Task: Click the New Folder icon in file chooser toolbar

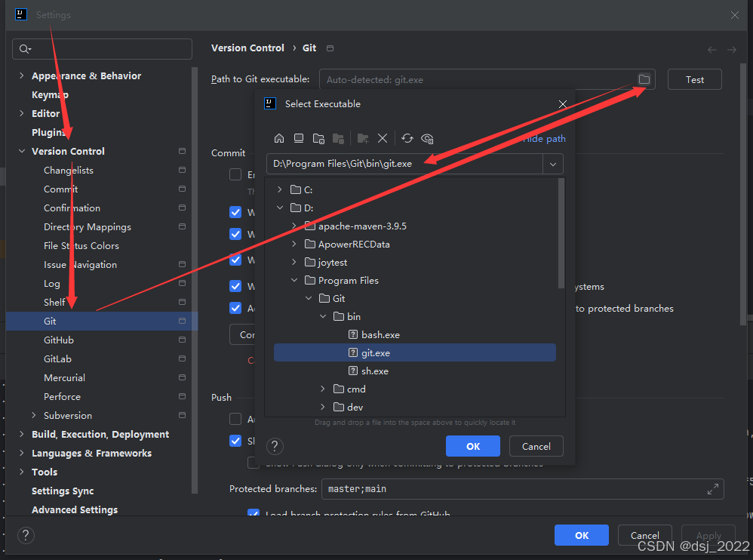Action: [363, 139]
